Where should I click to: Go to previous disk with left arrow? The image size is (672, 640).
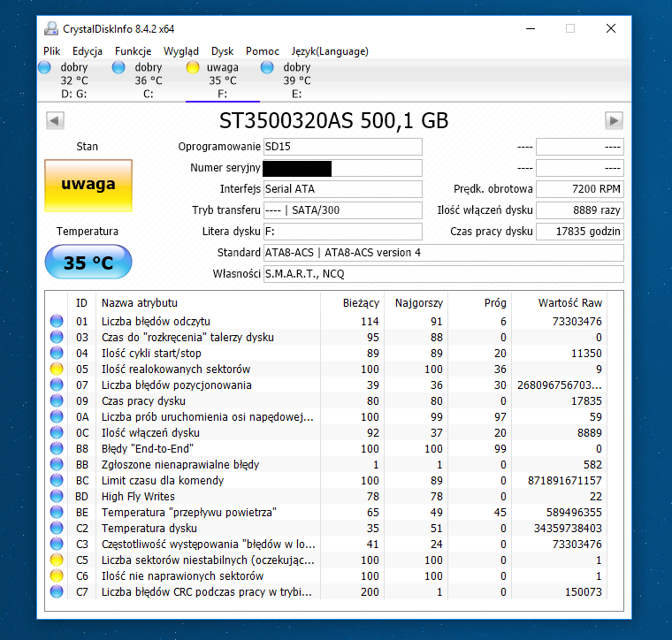click(55, 121)
